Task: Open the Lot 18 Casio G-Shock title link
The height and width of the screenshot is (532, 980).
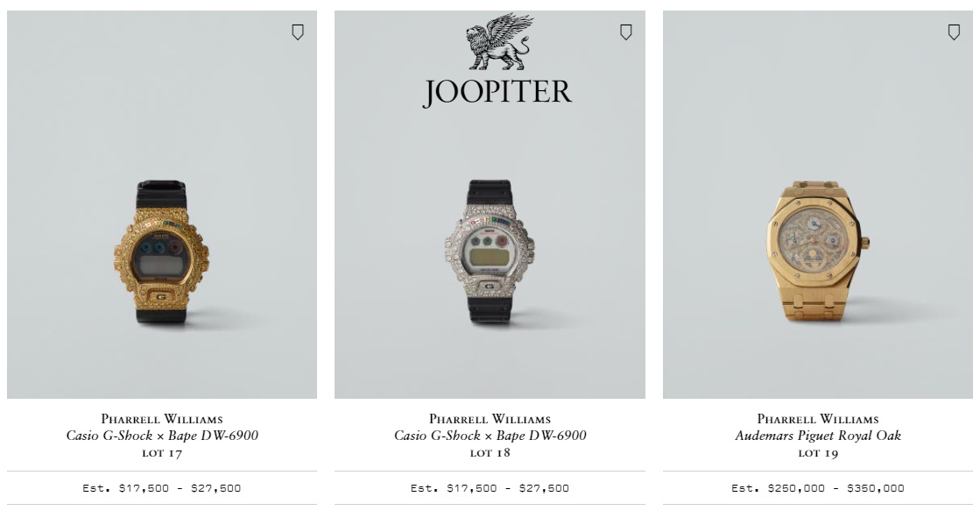Action: click(x=490, y=435)
